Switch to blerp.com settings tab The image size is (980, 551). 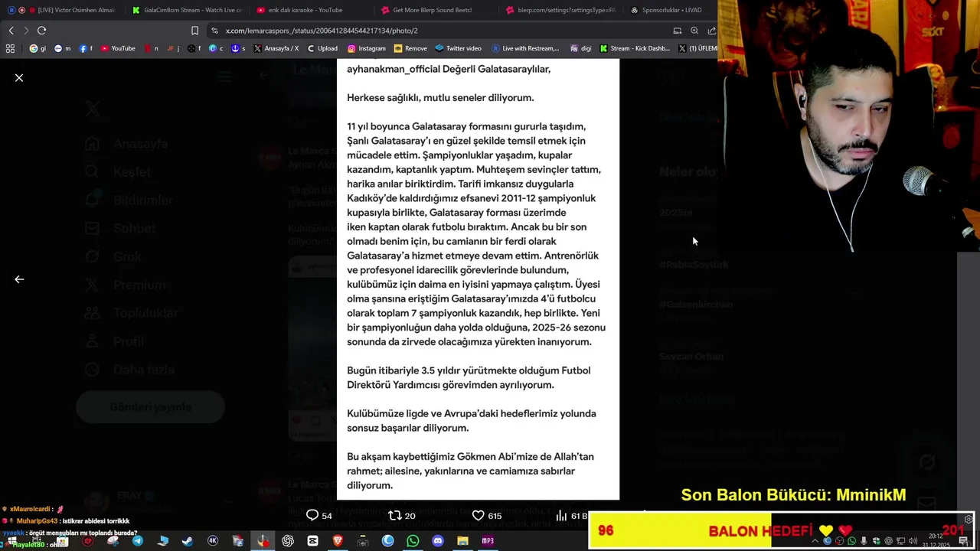click(x=560, y=10)
